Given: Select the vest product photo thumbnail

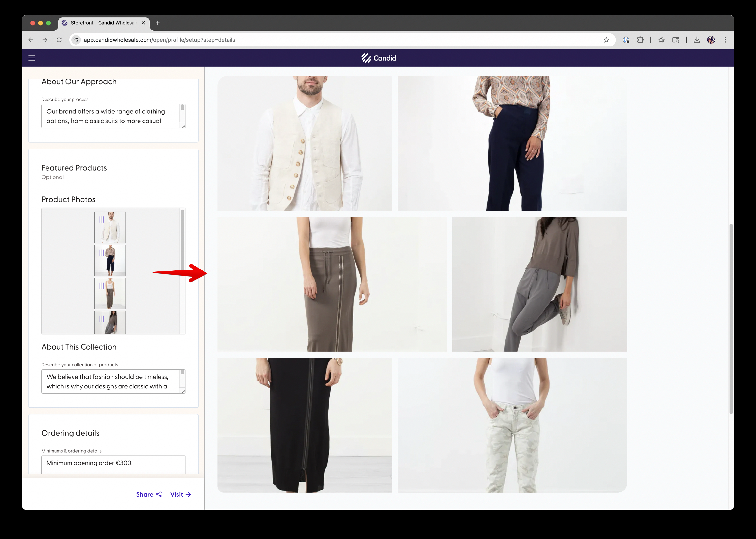Looking at the screenshot, I should tap(110, 227).
